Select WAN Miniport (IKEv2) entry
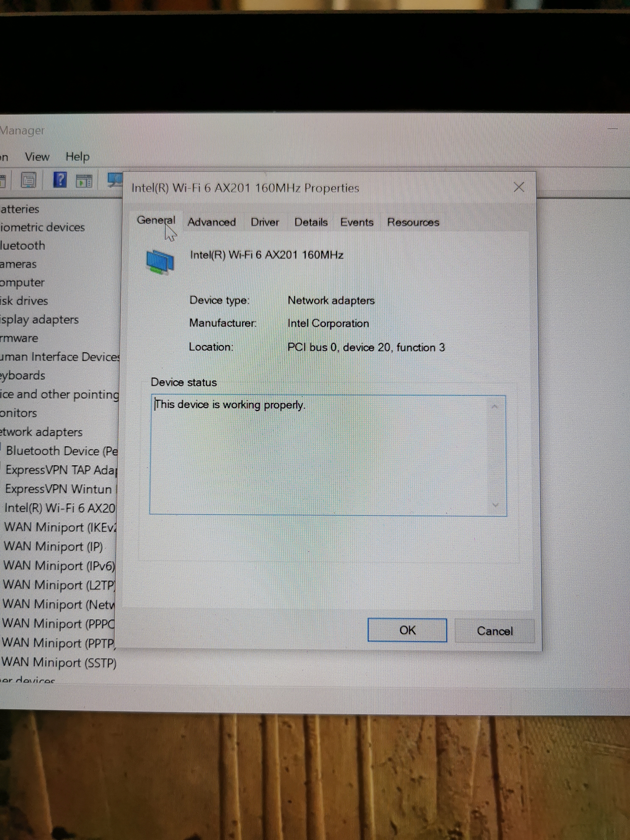 [x=60, y=528]
